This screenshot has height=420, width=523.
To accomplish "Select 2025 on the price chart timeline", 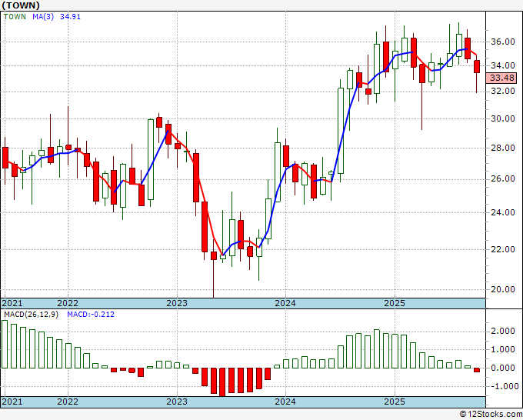I will 394,303.
